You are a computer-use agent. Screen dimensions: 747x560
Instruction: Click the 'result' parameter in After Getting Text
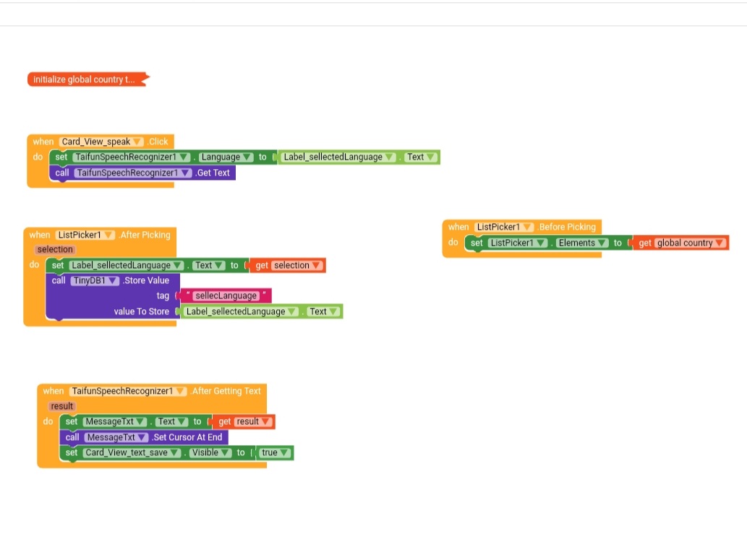click(x=62, y=406)
